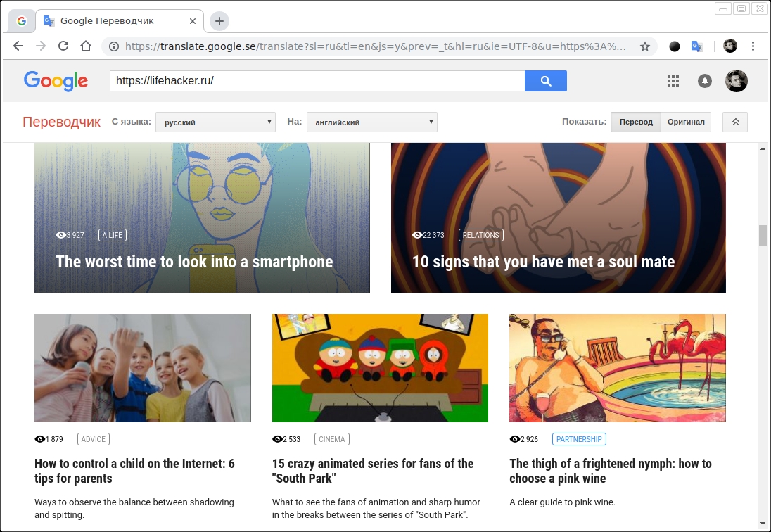The image size is (771, 532).
Task: Open "How to control a child on the Internet" headline
Action: pos(134,471)
